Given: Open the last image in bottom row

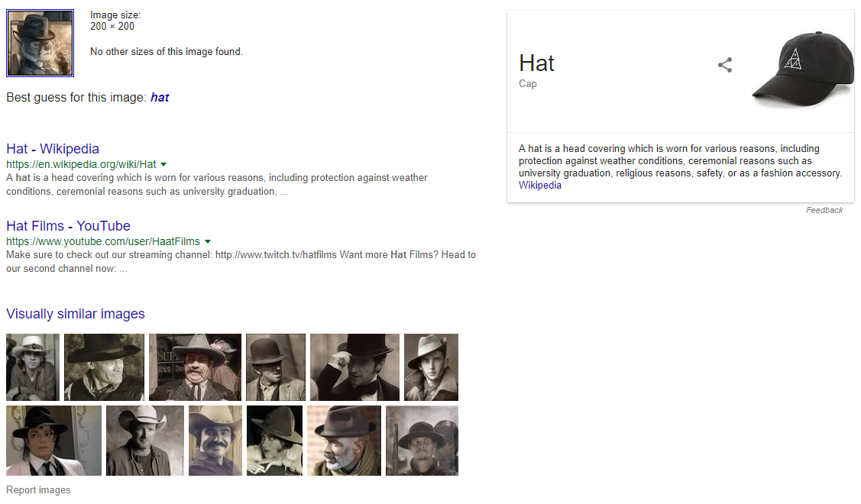Looking at the screenshot, I should 422,441.
